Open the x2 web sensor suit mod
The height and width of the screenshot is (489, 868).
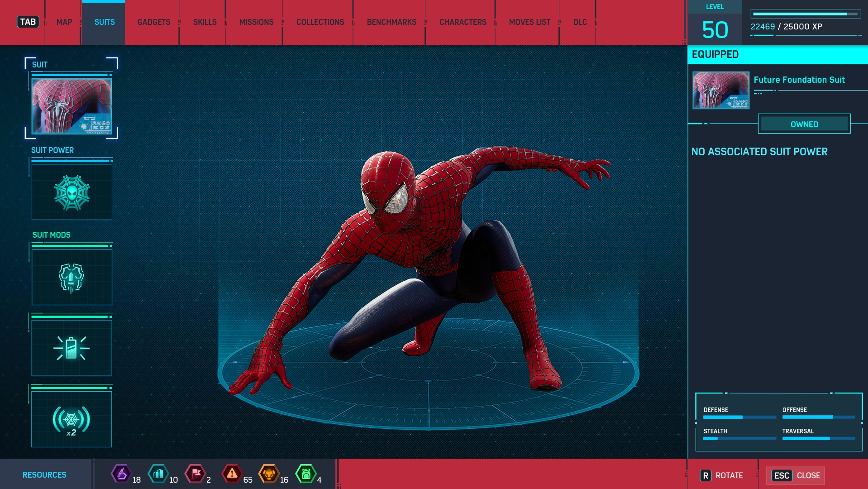point(72,419)
